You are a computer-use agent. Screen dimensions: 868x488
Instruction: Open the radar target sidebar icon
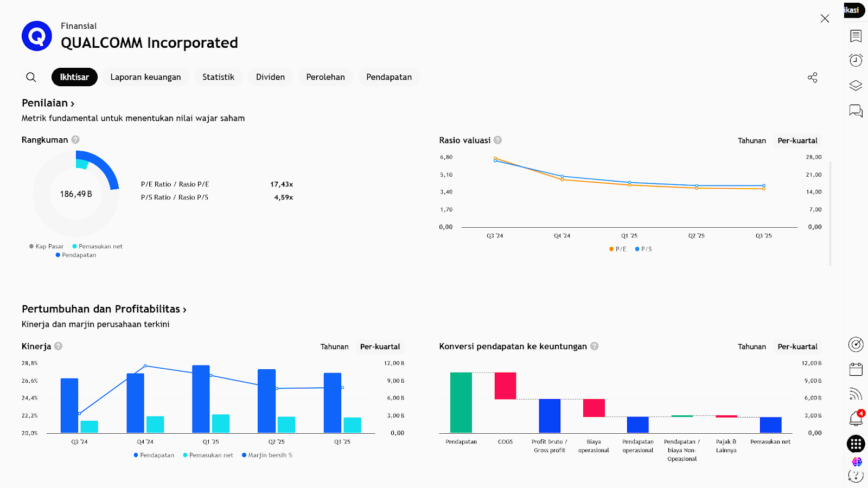[856, 344]
